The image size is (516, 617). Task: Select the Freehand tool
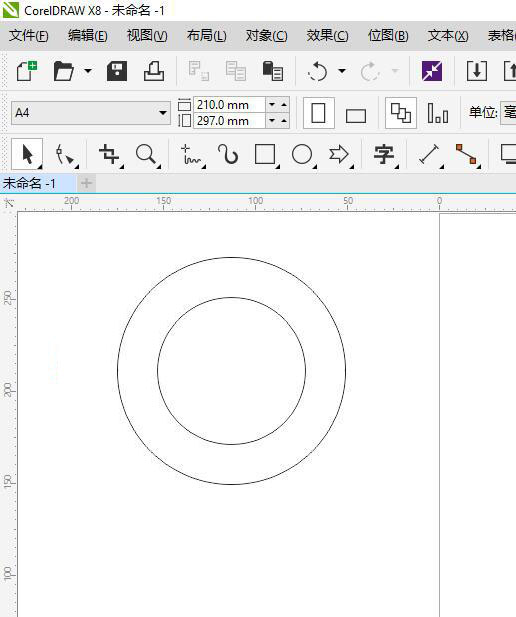[191, 154]
